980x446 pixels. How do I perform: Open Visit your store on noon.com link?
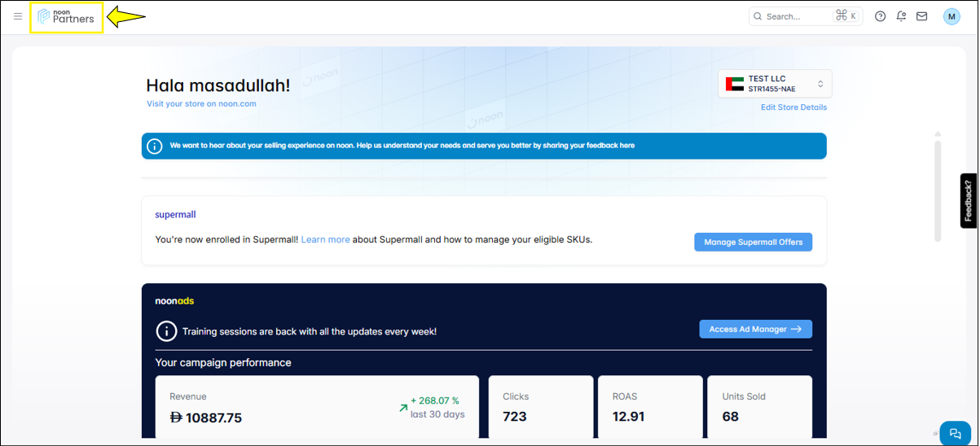[201, 103]
